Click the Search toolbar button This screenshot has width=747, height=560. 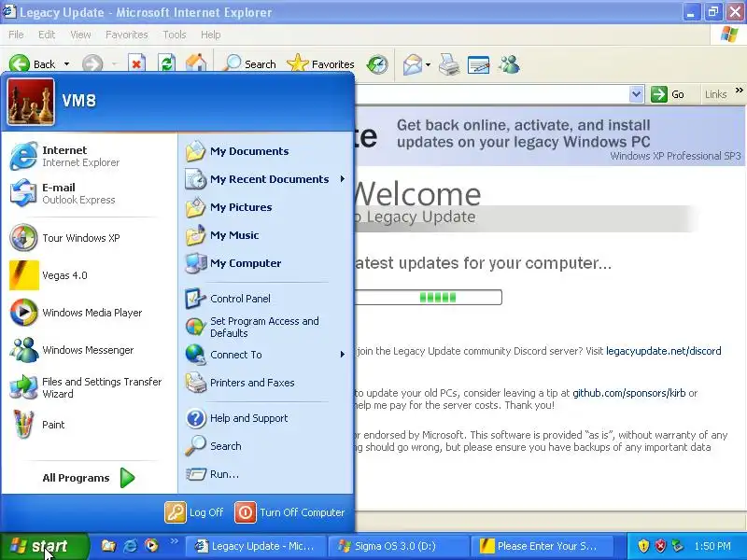coord(249,63)
